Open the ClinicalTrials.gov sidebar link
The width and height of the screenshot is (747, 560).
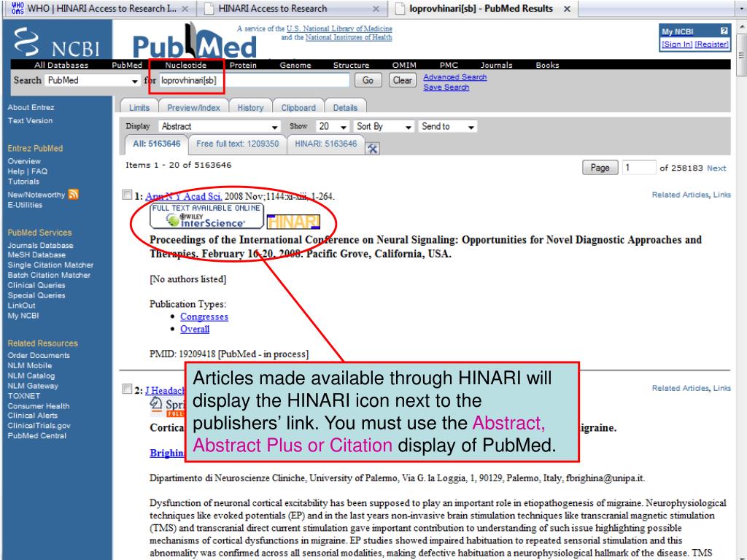click(x=39, y=426)
